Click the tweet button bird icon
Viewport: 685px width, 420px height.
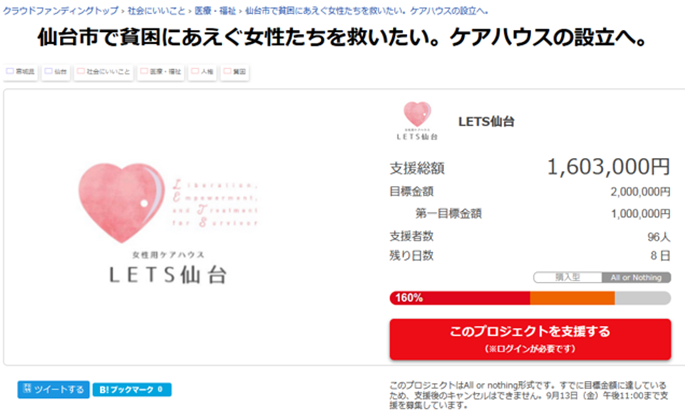point(27,389)
